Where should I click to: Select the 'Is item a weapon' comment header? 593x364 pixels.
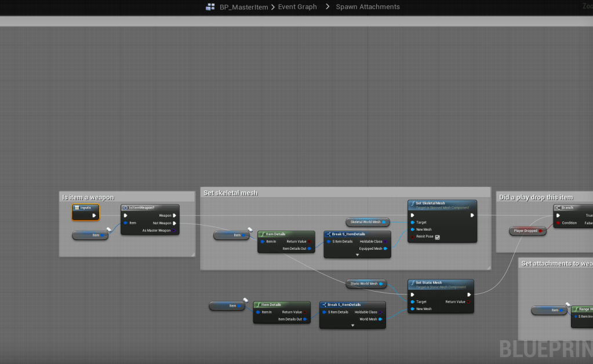89,197
